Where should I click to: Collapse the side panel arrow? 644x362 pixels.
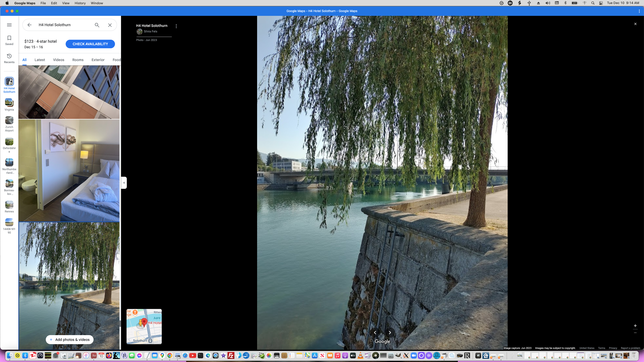coord(124,183)
